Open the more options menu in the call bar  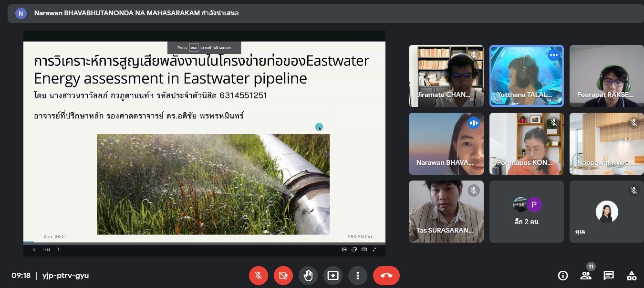[358, 276]
